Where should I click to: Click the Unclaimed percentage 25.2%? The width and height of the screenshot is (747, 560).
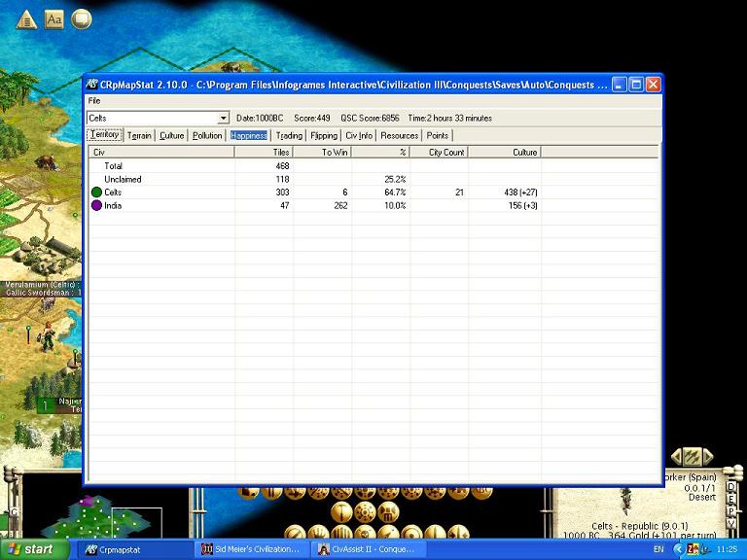point(395,180)
